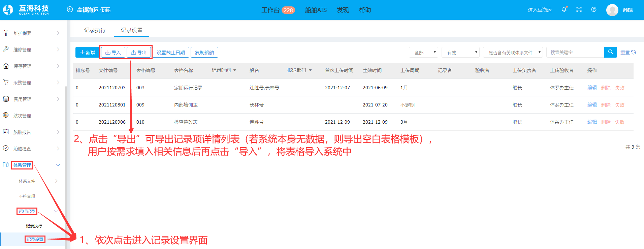Click the 维护保养 maintenance sidebar icon
Image resolution: width=644 pixels, height=249 pixels.
pos(6,33)
